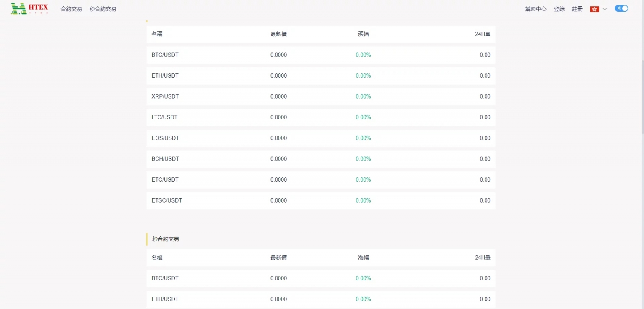Click the 漲幅 header in the top table
The image size is (644, 309).
pyautogui.click(x=363, y=34)
